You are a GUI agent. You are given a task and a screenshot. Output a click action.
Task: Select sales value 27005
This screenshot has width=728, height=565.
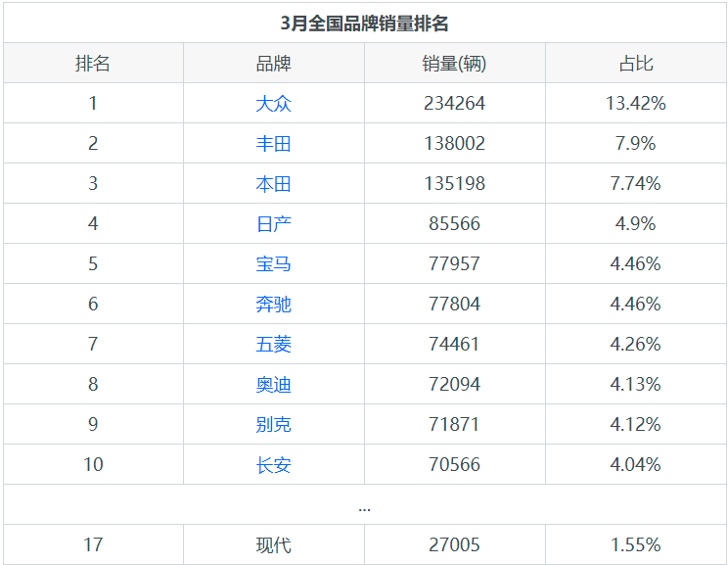click(455, 545)
